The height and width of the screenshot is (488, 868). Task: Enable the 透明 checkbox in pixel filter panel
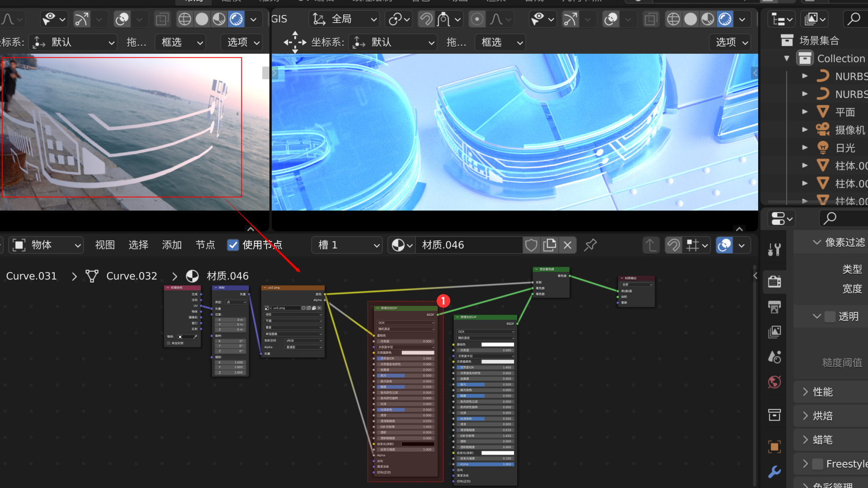point(831,316)
